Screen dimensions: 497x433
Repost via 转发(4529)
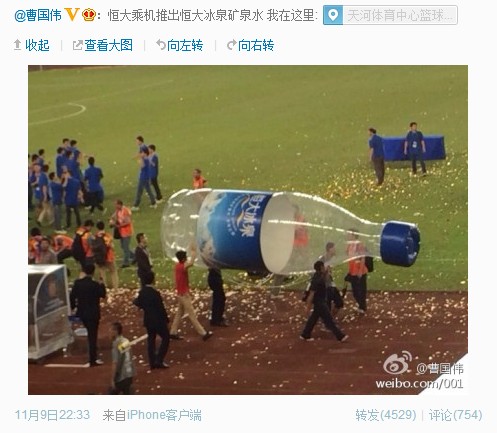386,415
